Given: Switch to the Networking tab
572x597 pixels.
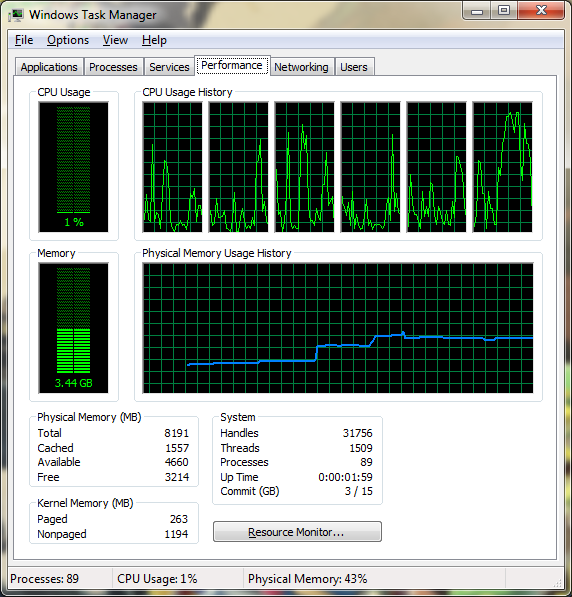Looking at the screenshot, I should click(301, 67).
